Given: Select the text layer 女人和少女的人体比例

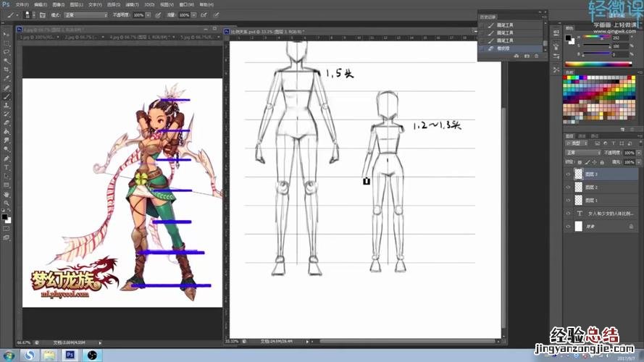Looking at the screenshot, I should coord(606,214).
